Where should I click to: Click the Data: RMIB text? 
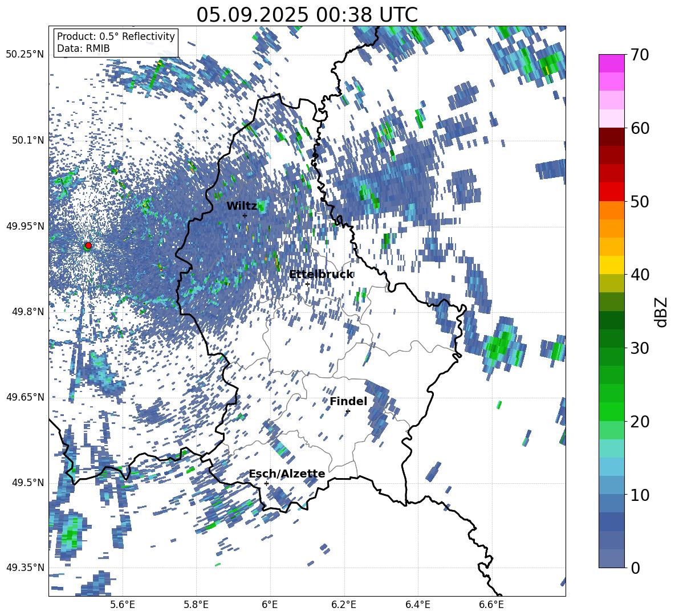tap(83, 48)
